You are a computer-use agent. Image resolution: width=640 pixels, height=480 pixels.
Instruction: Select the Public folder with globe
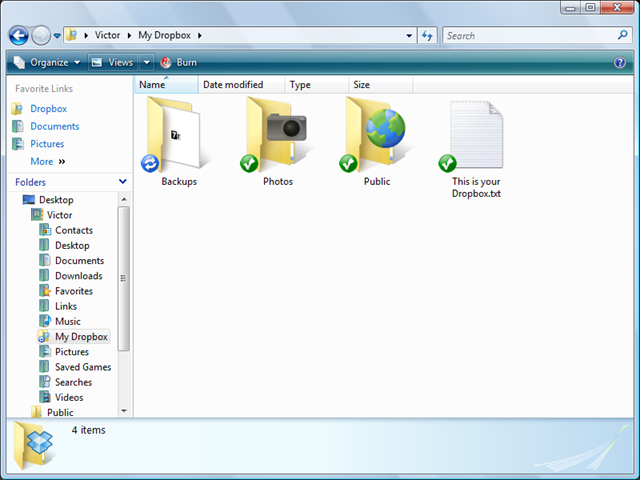tap(376, 135)
